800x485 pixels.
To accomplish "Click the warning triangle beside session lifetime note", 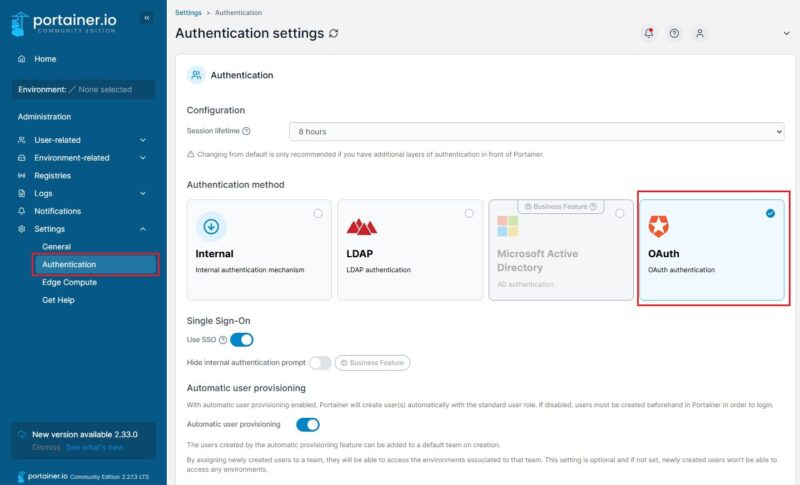I will tap(191, 154).
